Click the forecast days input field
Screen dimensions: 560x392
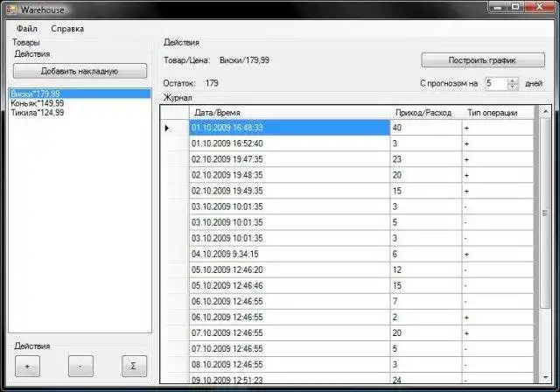(496, 83)
